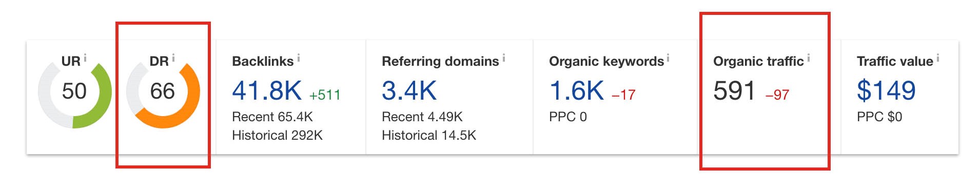Click the $149 traffic value link
The height and width of the screenshot is (187, 980).
pyautogui.click(x=886, y=91)
